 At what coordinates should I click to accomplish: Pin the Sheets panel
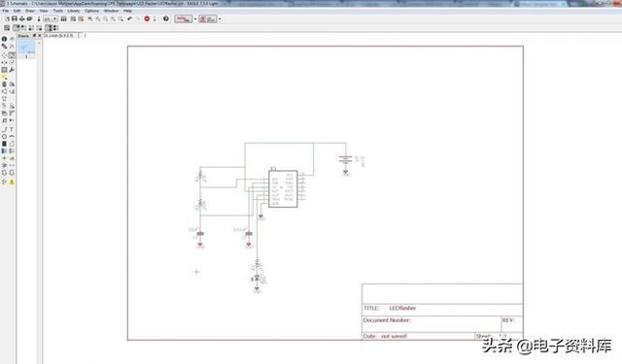tap(34, 36)
